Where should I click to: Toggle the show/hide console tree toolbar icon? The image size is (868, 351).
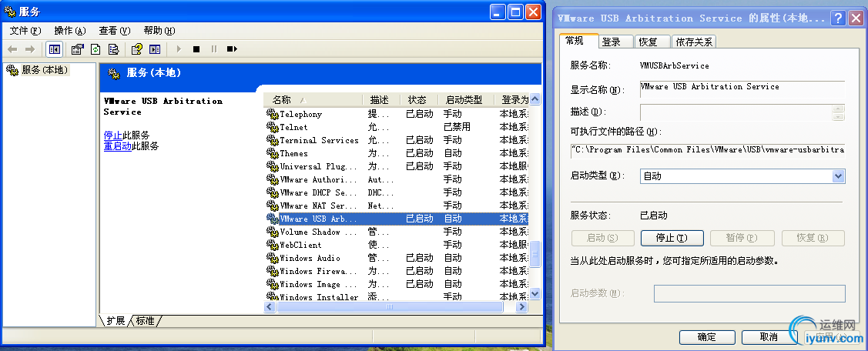(x=54, y=49)
